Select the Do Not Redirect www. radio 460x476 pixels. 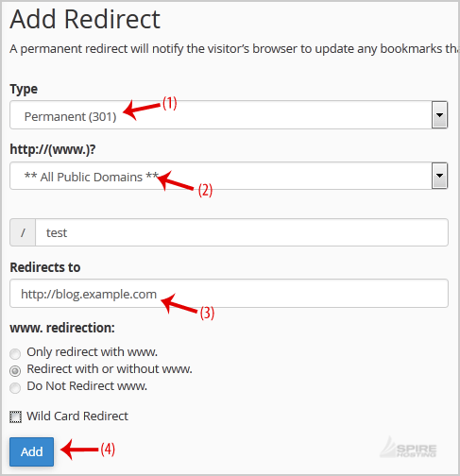tap(15, 387)
